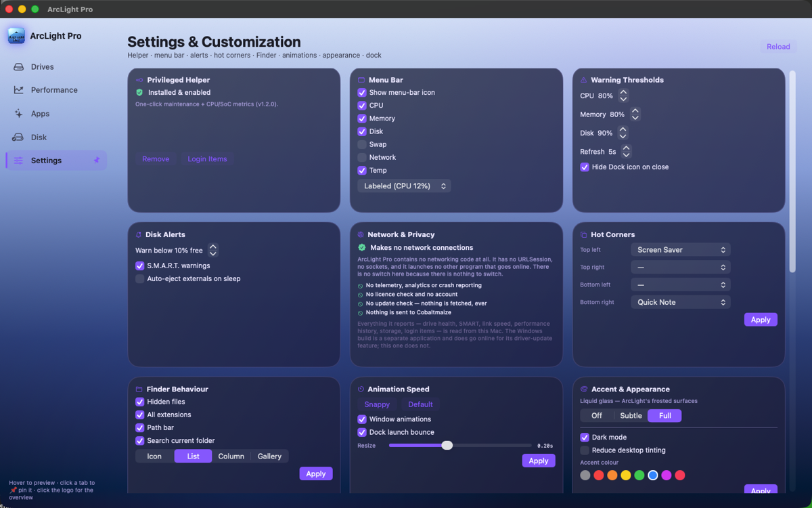812x508 pixels.
Task: Adjust the Refresh 5s stepper
Action: point(626,152)
